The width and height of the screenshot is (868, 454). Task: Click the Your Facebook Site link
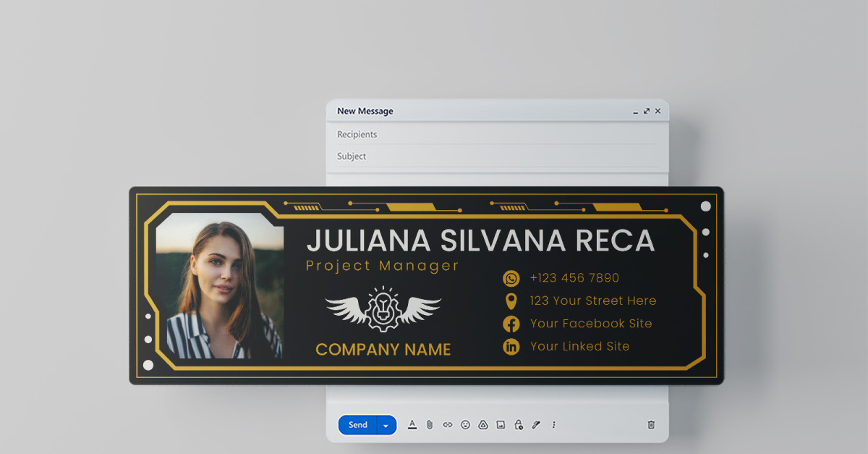[x=591, y=324]
